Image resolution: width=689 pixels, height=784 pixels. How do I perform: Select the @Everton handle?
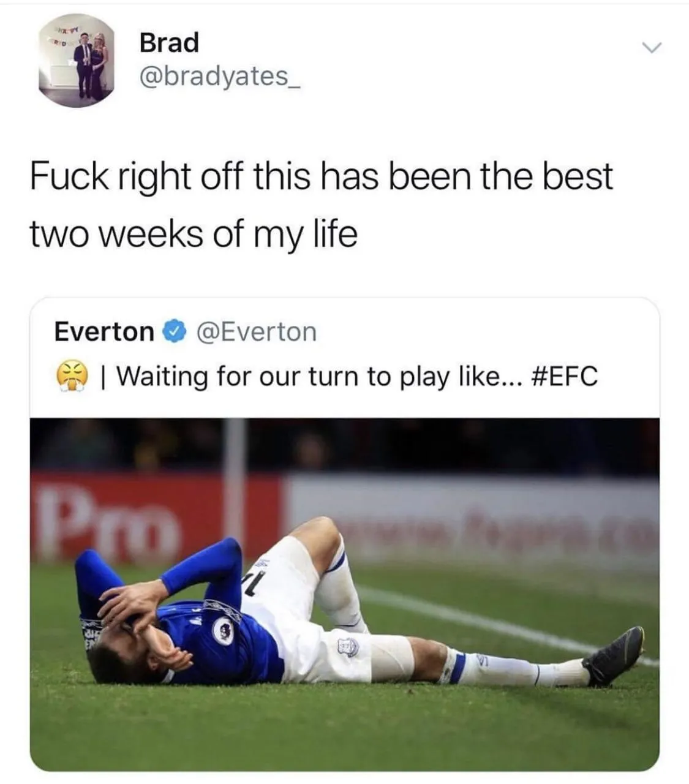(256, 332)
